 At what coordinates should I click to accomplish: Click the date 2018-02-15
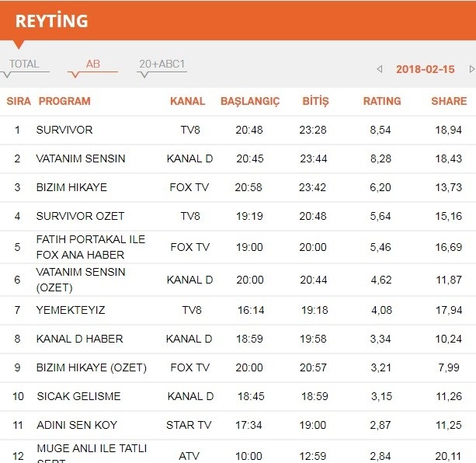pos(426,69)
